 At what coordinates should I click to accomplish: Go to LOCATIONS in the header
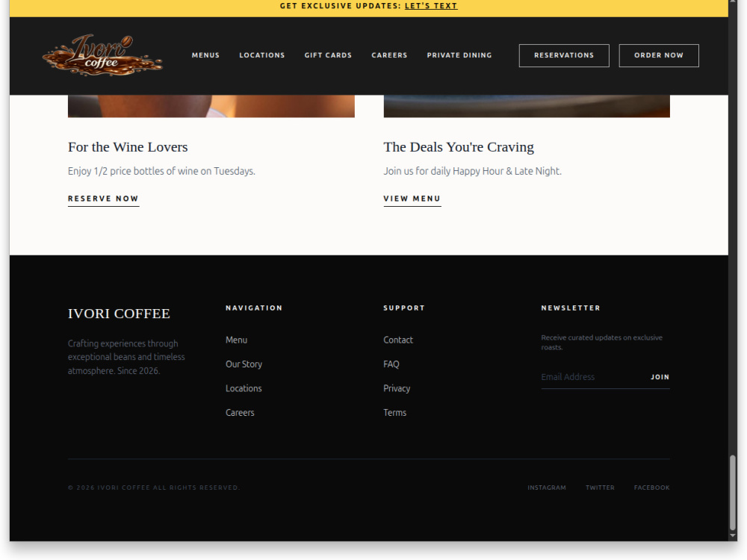coord(262,55)
